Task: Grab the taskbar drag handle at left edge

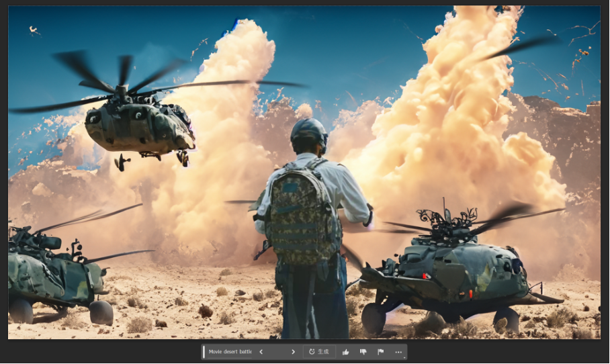Action: [x=204, y=351]
